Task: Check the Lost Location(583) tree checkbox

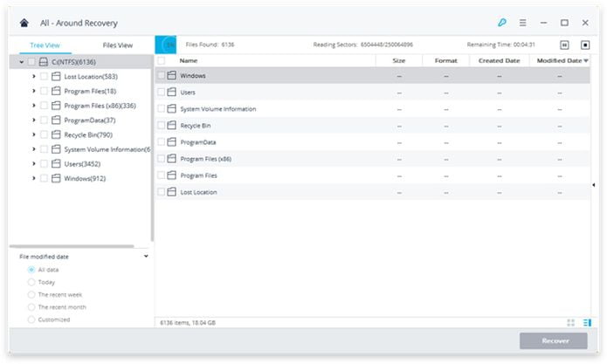Action: point(44,76)
